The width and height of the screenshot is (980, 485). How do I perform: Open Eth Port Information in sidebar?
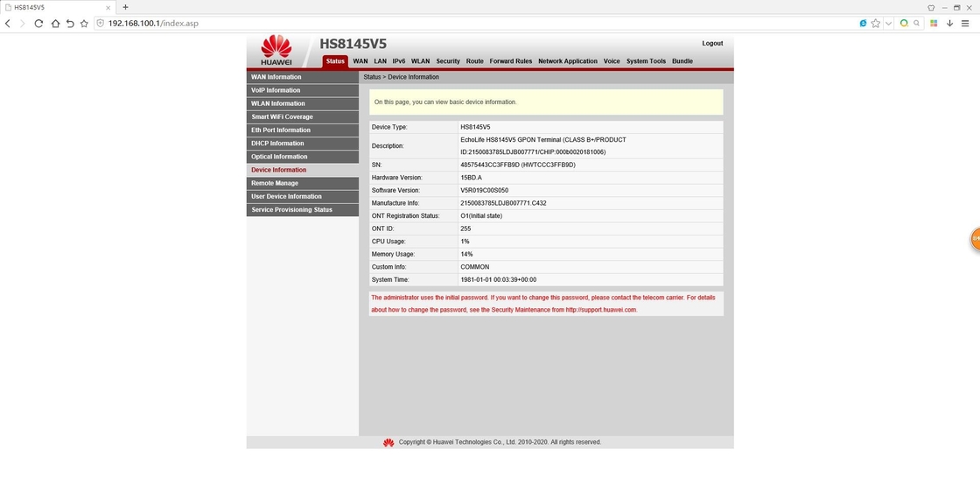tap(303, 130)
